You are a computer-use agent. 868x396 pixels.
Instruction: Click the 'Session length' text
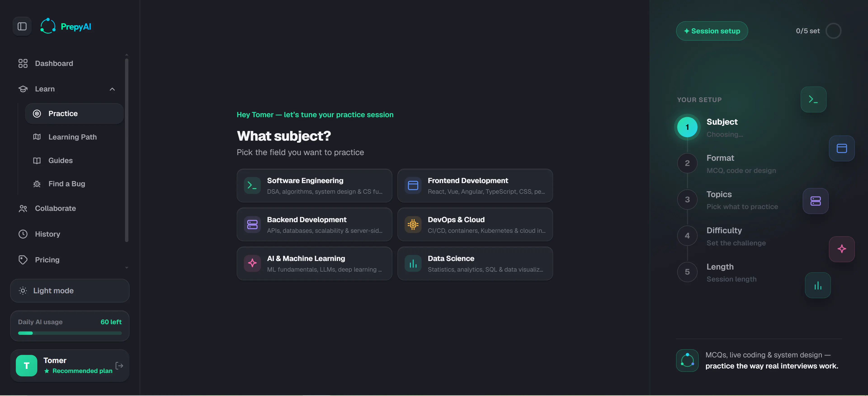tap(731, 279)
